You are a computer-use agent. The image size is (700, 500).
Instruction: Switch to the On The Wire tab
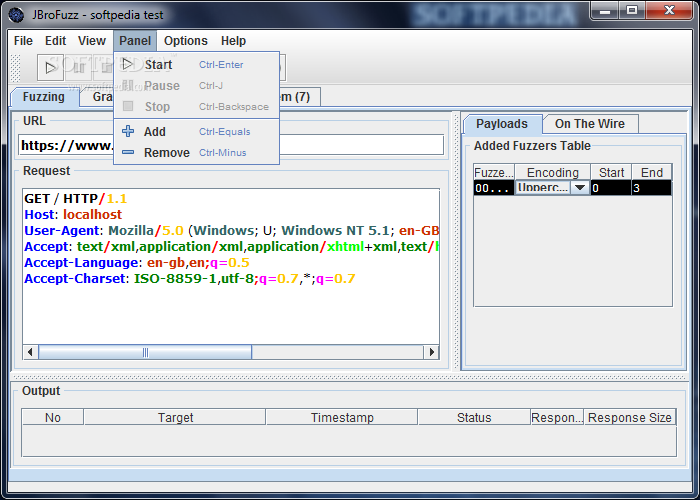(590, 124)
